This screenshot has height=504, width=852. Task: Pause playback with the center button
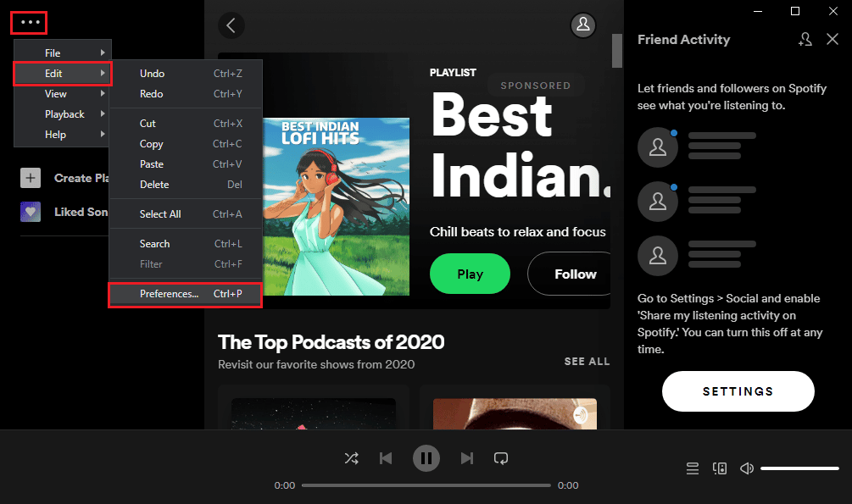click(426, 458)
